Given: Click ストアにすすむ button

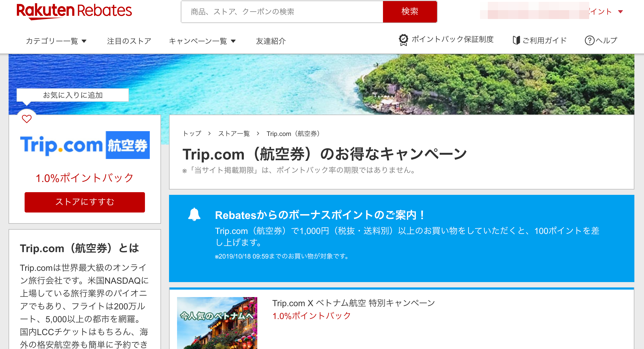Looking at the screenshot, I should 85,202.
